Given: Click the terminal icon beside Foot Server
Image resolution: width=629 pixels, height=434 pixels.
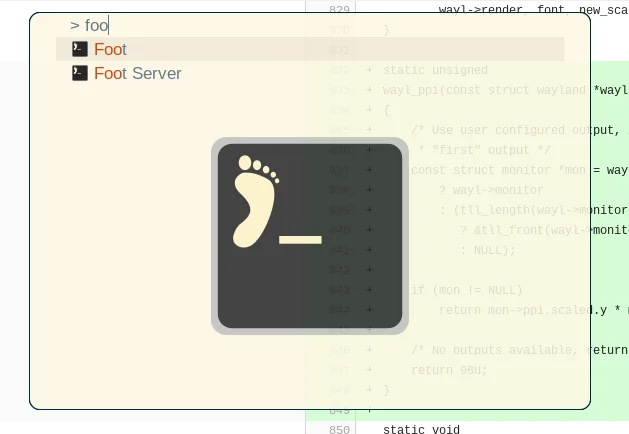Looking at the screenshot, I should 80,73.
